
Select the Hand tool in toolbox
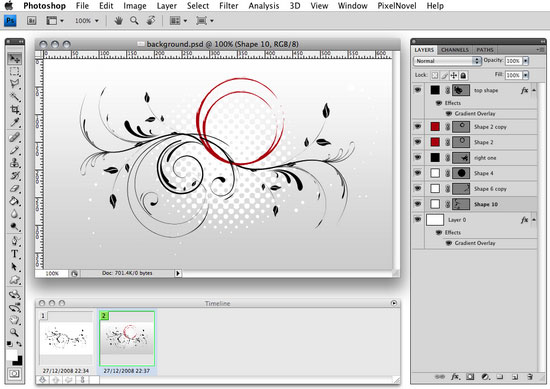pos(14,320)
